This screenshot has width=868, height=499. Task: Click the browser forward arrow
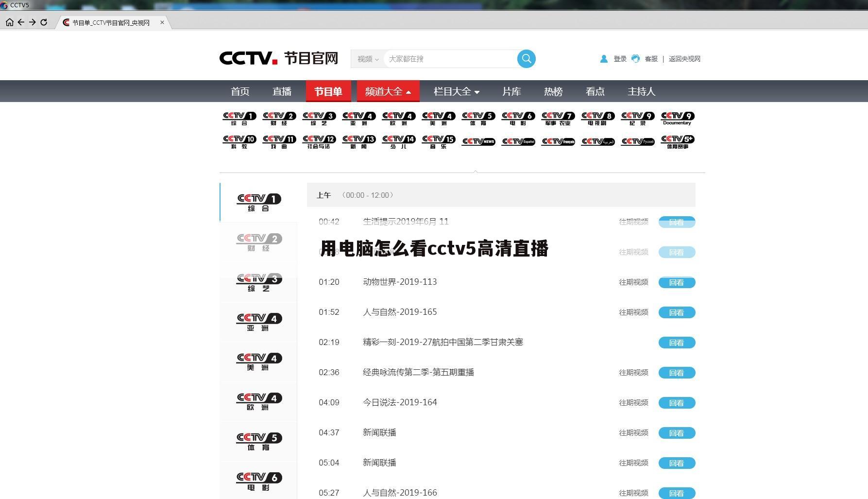[32, 22]
